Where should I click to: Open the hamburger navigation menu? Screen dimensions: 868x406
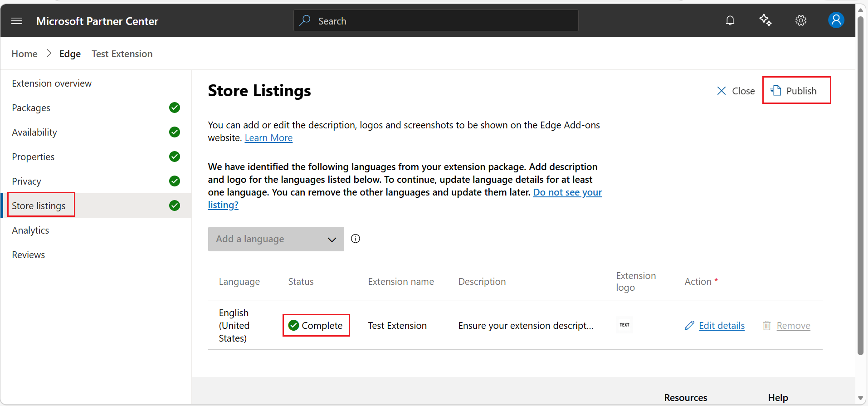17,21
